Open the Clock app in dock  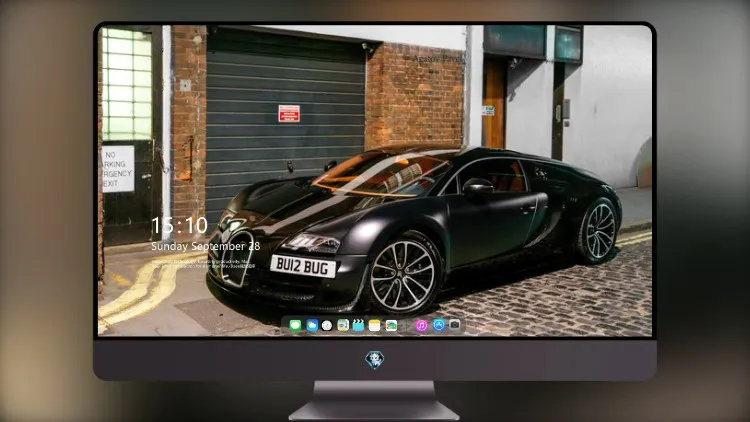[327, 325]
